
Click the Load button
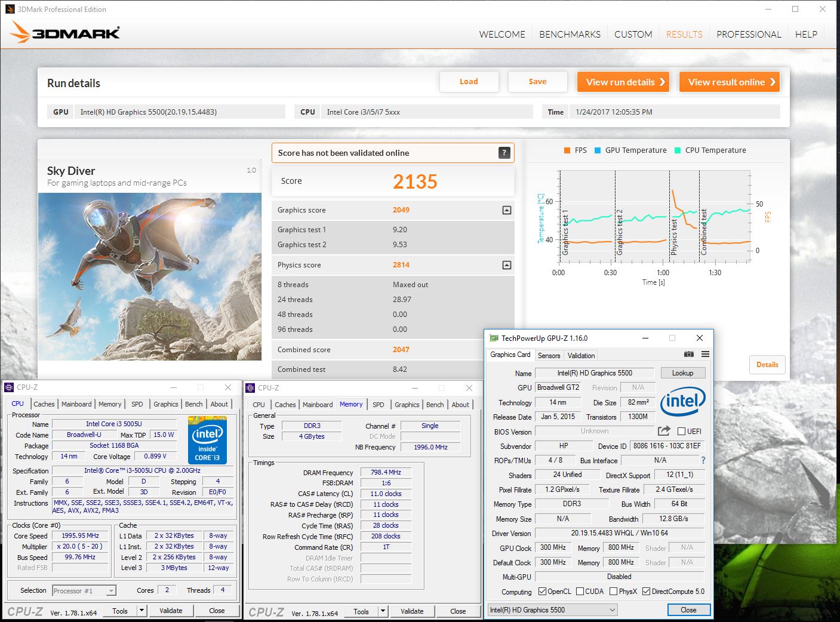coord(469,82)
